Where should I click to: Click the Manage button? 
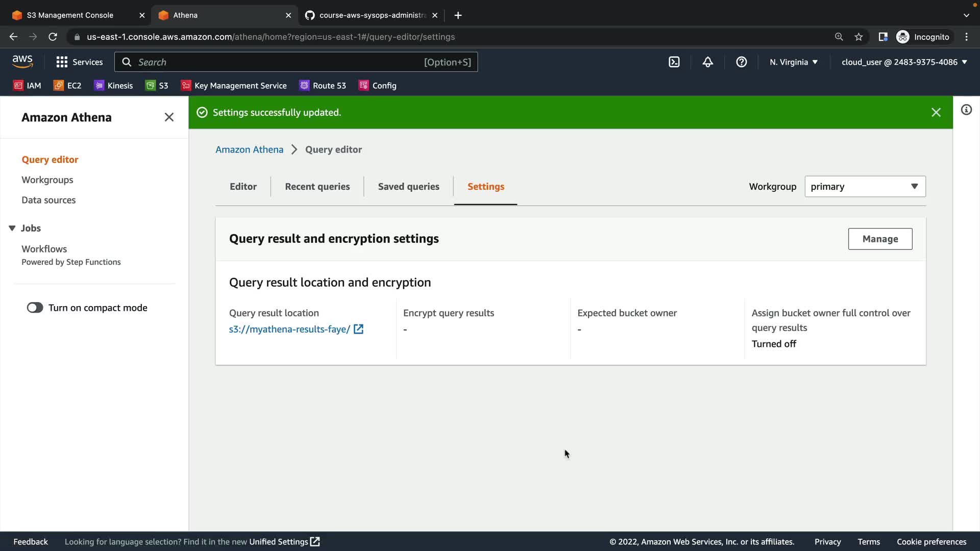[x=880, y=239]
